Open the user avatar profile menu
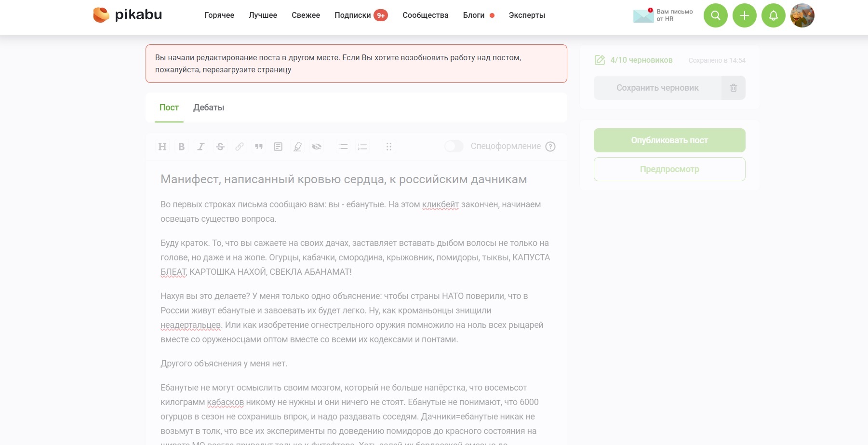868x445 pixels. click(802, 15)
